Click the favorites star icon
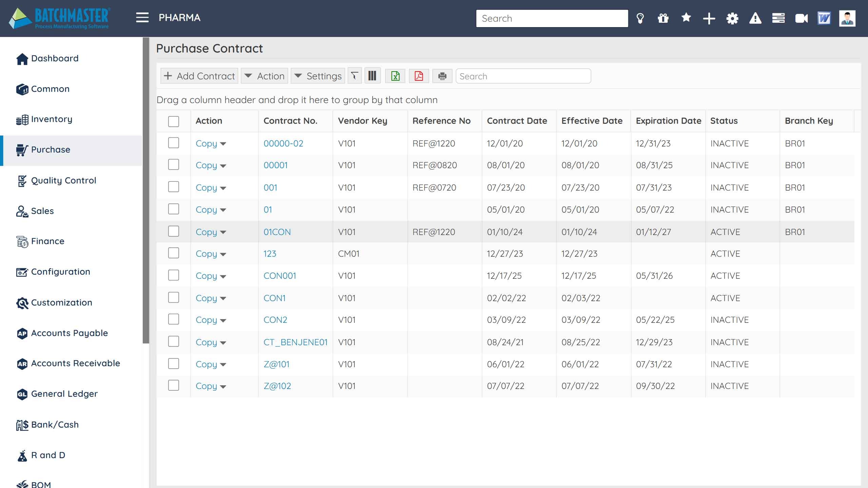 [x=686, y=18]
